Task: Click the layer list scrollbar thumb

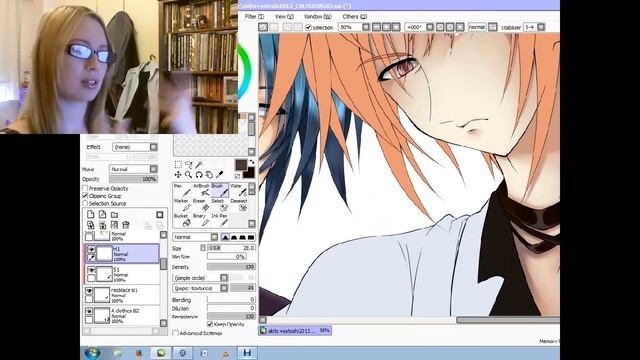Action: click(163, 264)
